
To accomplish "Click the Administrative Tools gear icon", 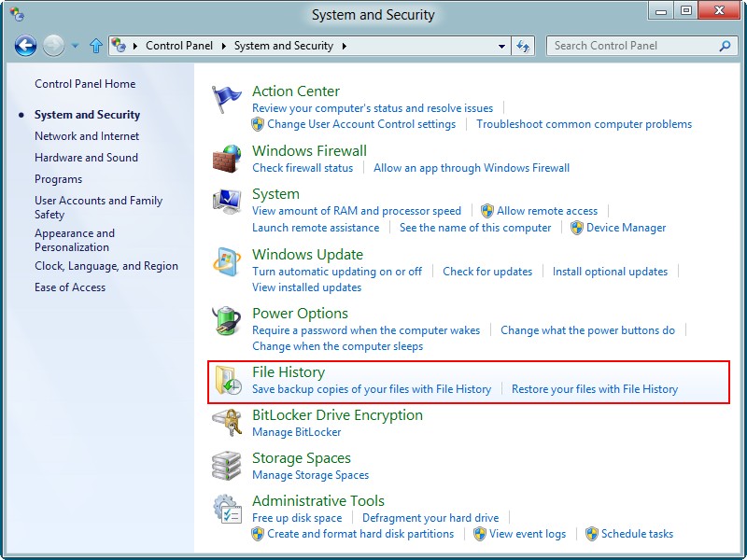I will [x=227, y=509].
